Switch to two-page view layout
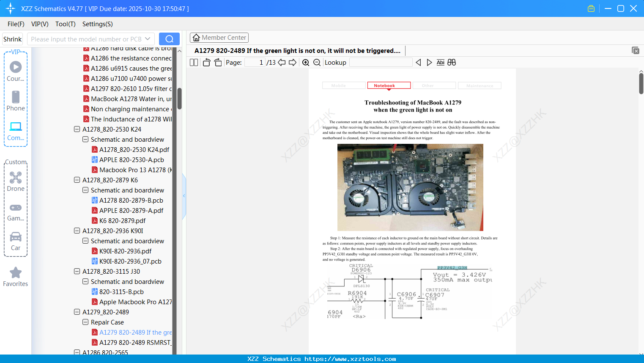 click(194, 63)
